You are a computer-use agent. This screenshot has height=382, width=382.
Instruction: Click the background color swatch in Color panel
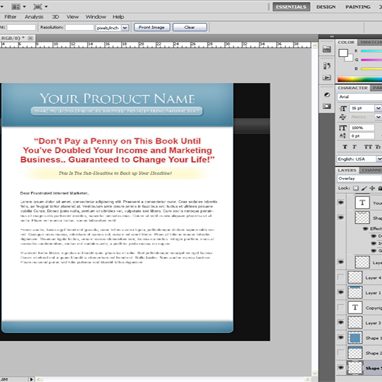coord(350,59)
